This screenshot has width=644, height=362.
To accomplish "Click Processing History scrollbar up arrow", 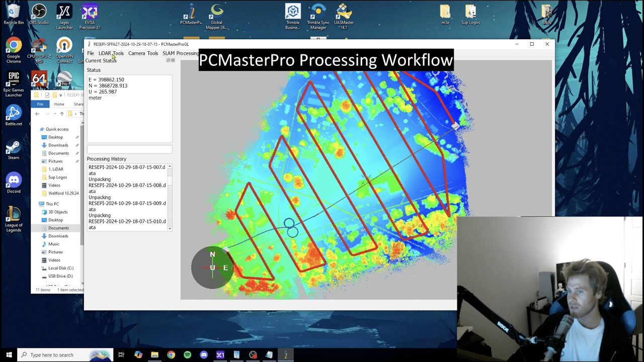I will pos(170,166).
